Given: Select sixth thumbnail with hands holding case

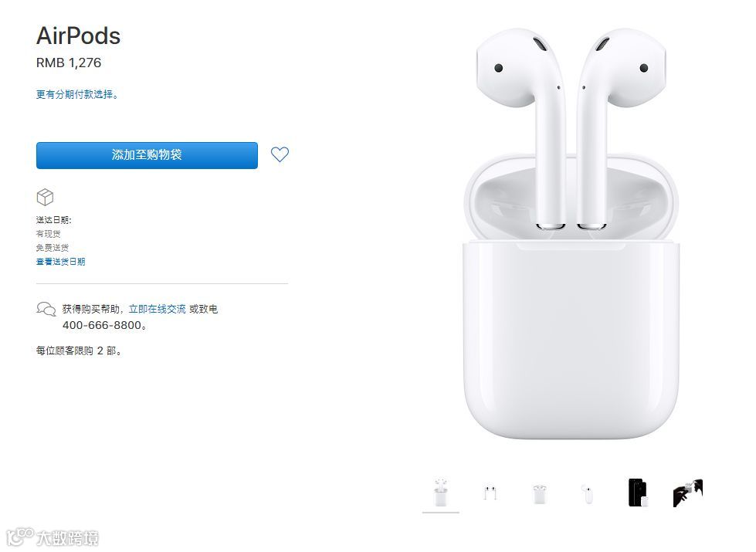Looking at the screenshot, I should click(x=688, y=493).
